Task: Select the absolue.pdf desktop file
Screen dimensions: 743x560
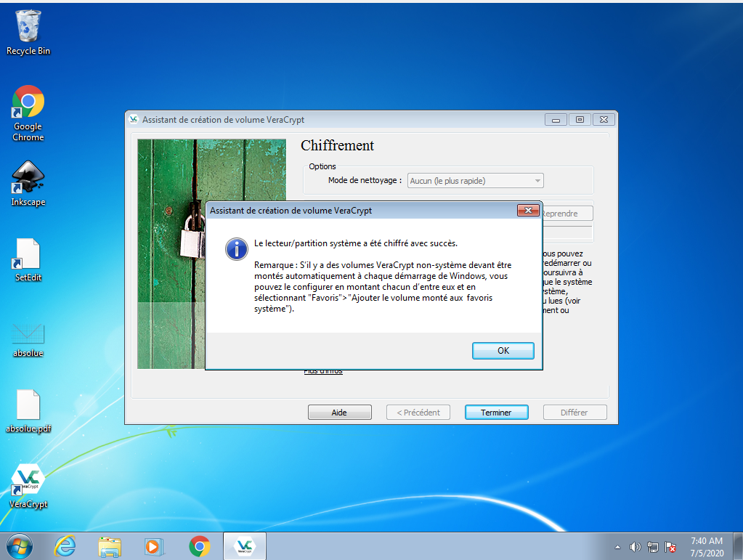Action: pos(28,411)
